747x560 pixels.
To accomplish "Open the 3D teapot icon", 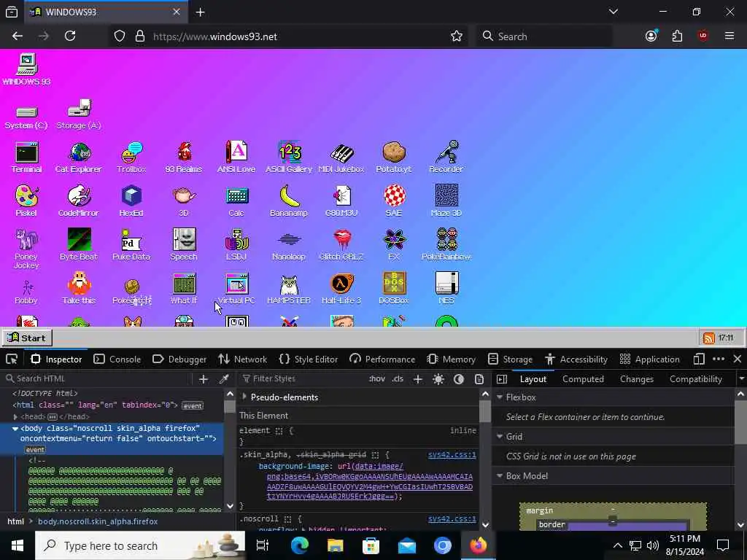I will tap(184, 201).
